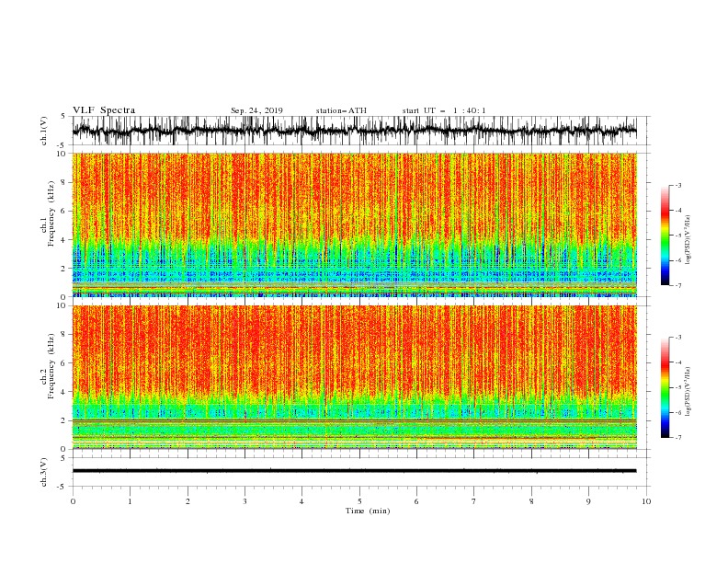This screenshot has height=563, width=728.
Task: Click the 'VLF Spectra' title text
Action: [x=104, y=110]
